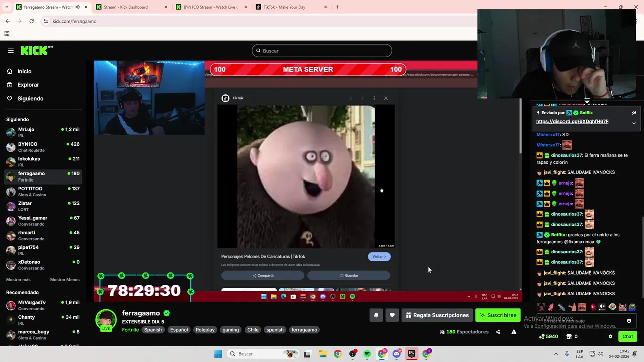Open BYN1CO channel in following list
This screenshot has width=644, height=362.
(43, 147)
